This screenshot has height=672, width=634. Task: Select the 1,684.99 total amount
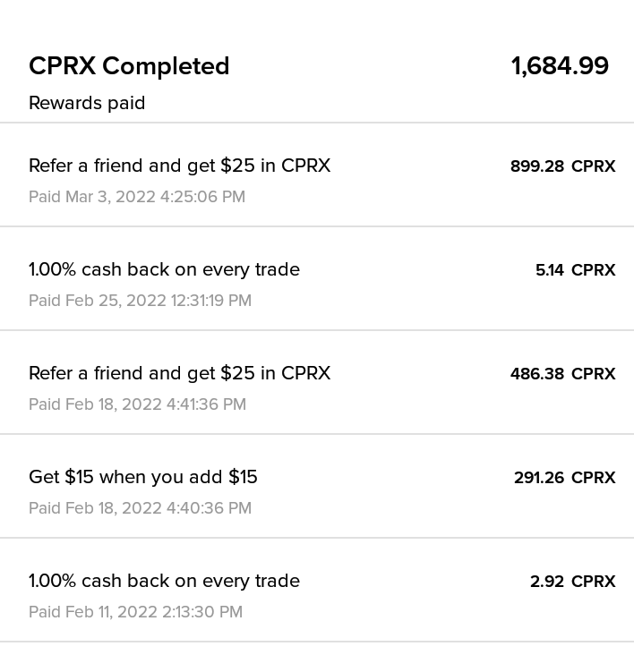[560, 66]
